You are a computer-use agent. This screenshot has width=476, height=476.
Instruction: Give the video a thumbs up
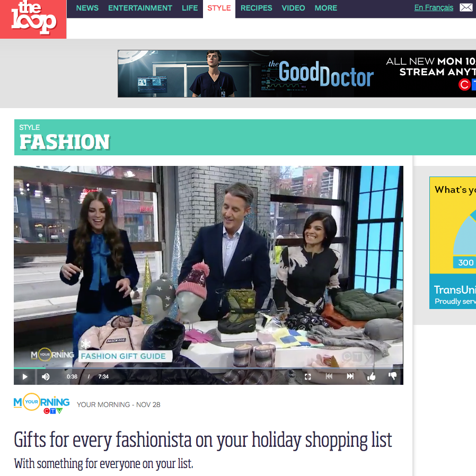371,376
